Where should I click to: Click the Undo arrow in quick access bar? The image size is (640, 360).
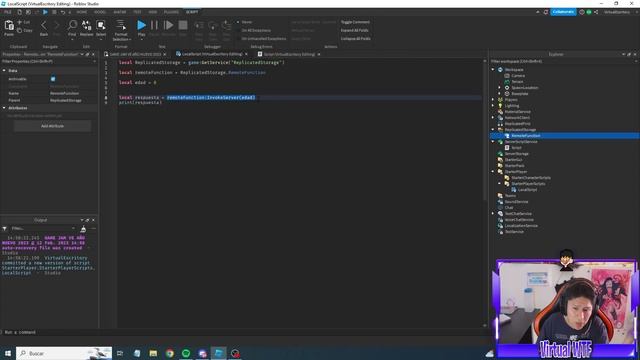click(x=63, y=12)
